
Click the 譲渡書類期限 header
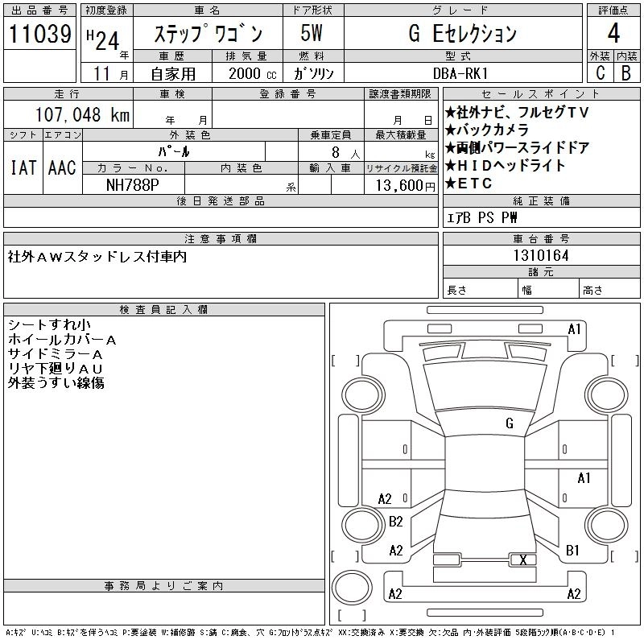400,94
